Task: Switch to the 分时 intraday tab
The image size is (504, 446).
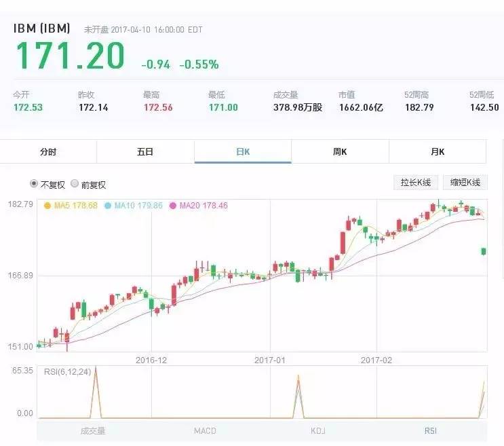Action: coord(48,151)
